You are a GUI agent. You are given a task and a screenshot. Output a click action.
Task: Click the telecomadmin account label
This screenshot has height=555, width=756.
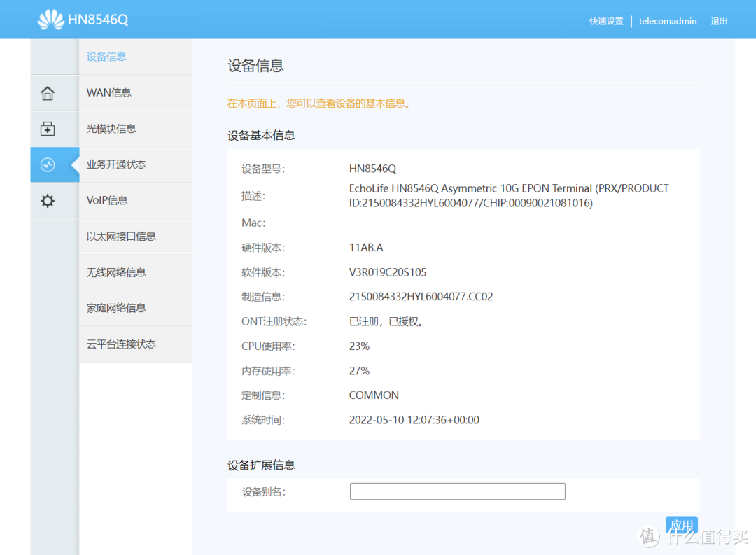(x=667, y=21)
